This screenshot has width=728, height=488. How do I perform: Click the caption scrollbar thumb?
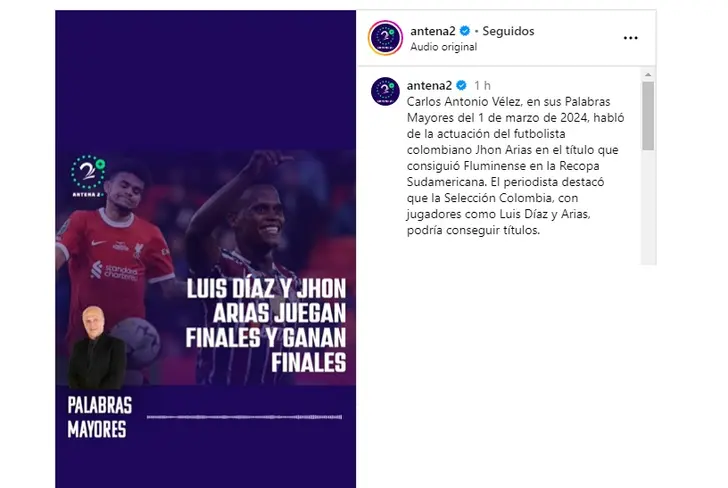click(x=648, y=116)
